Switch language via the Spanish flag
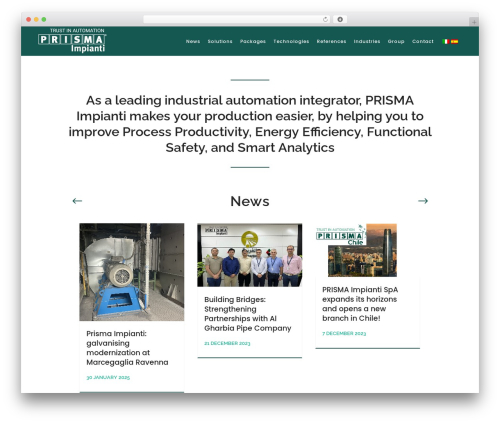 click(x=454, y=41)
